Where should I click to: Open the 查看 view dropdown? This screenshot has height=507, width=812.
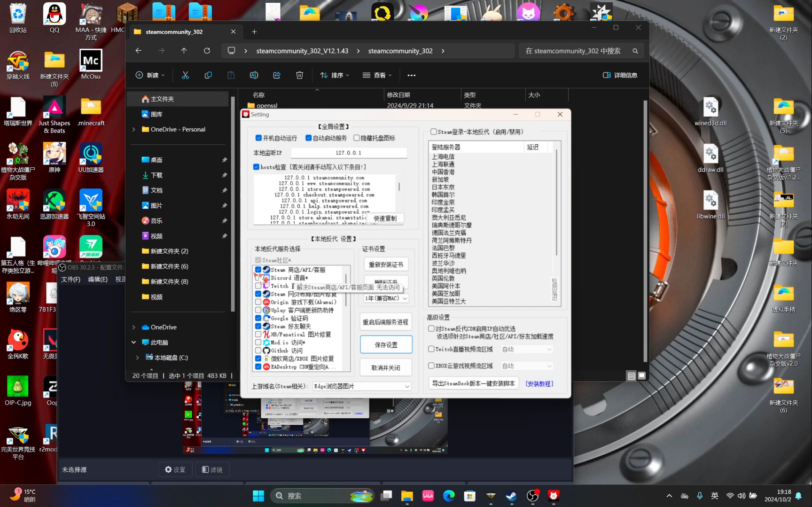point(377,75)
